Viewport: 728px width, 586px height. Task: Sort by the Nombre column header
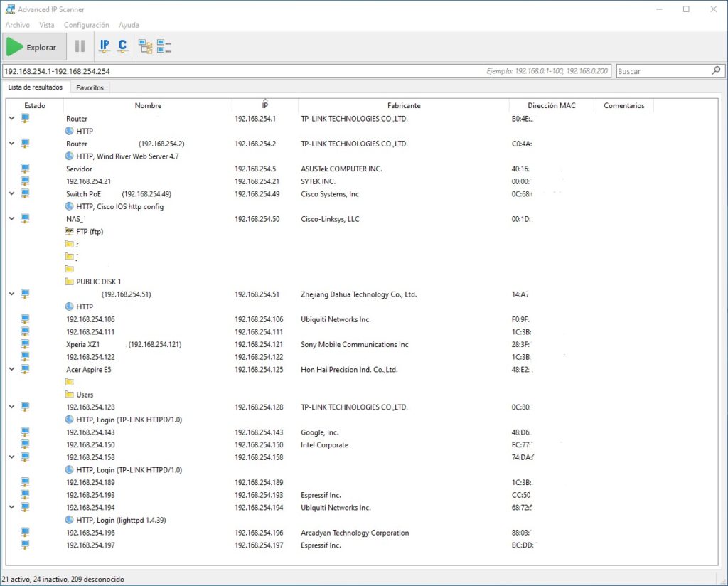pyautogui.click(x=148, y=105)
